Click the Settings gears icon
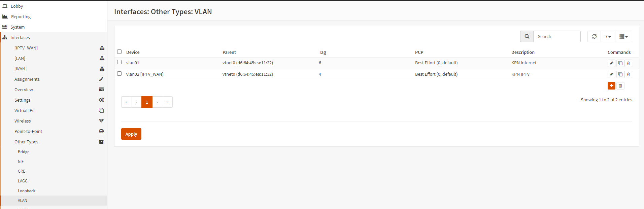Image resolution: width=644 pixels, height=209 pixels. [101, 100]
